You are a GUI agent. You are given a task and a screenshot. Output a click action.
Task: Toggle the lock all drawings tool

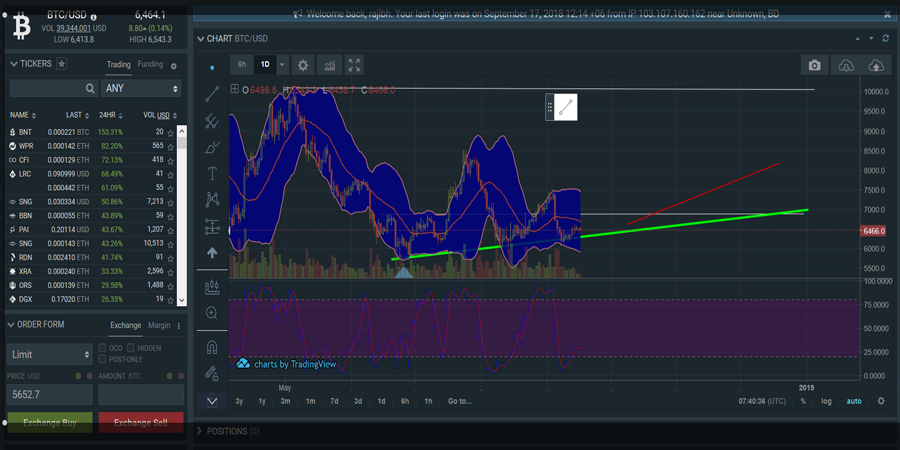[x=212, y=374]
